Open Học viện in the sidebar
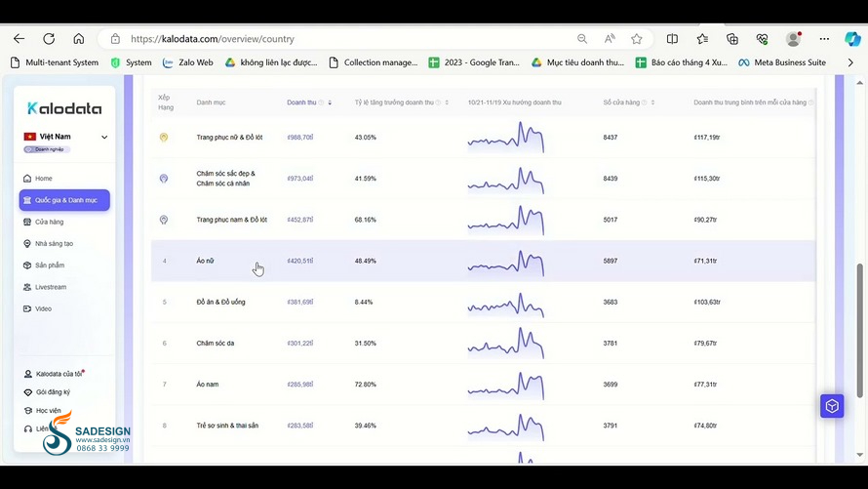This screenshot has height=489, width=868. (x=43, y=410)
